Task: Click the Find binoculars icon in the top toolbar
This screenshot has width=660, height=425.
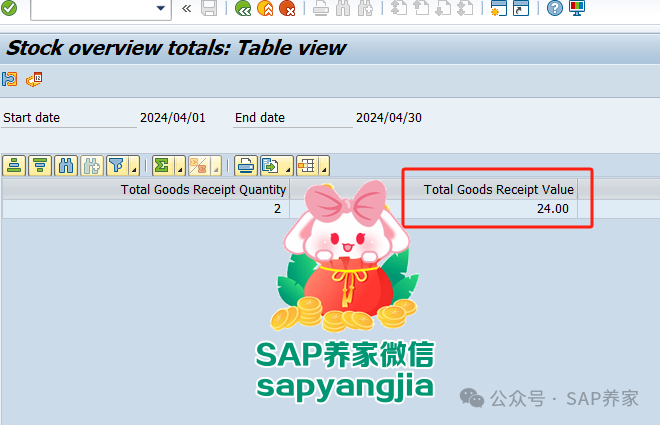Action: pos(343,8)
